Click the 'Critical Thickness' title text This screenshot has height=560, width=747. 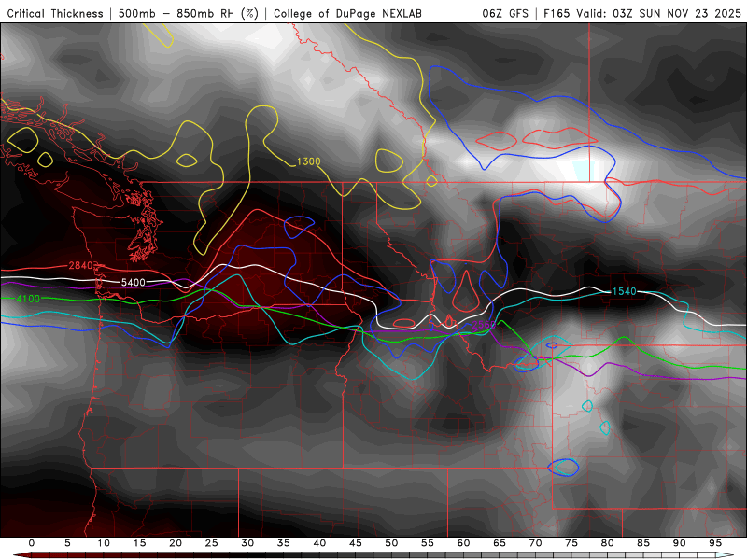(55, 14)
